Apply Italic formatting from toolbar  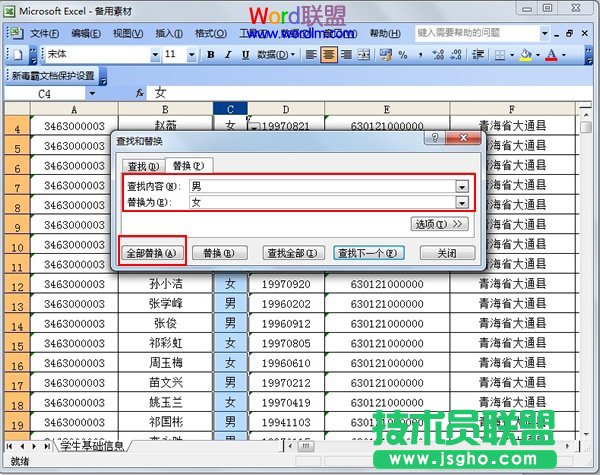(226, 54)
